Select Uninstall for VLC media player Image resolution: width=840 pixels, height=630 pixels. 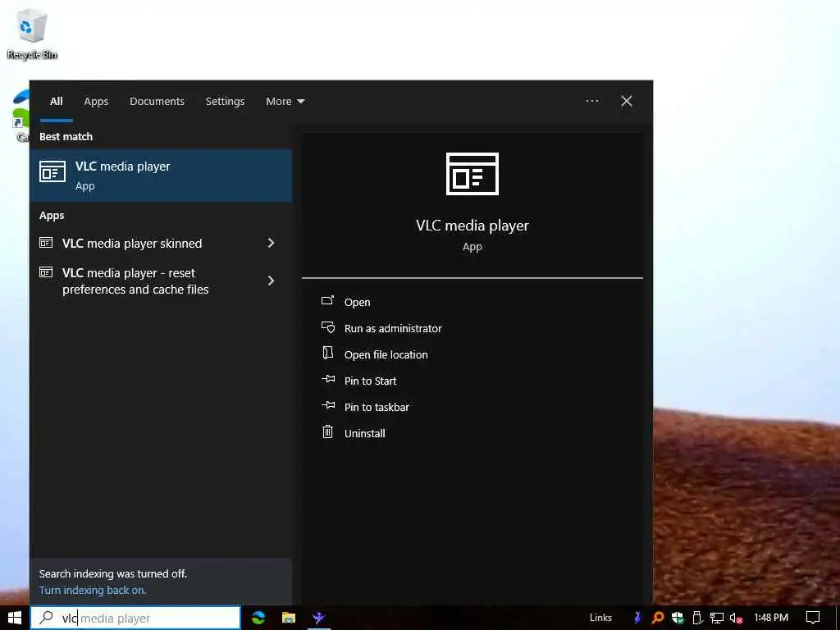tap(365, 433)
